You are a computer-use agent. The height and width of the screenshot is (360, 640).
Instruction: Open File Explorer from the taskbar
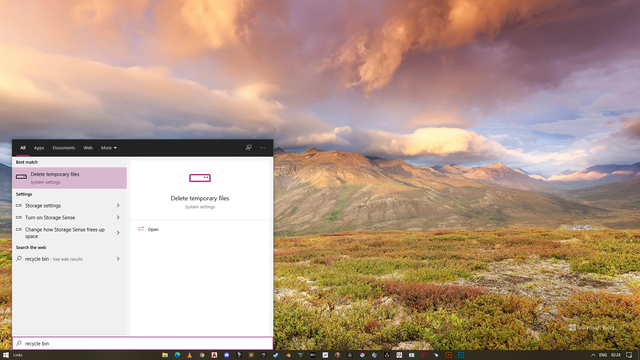165,355
